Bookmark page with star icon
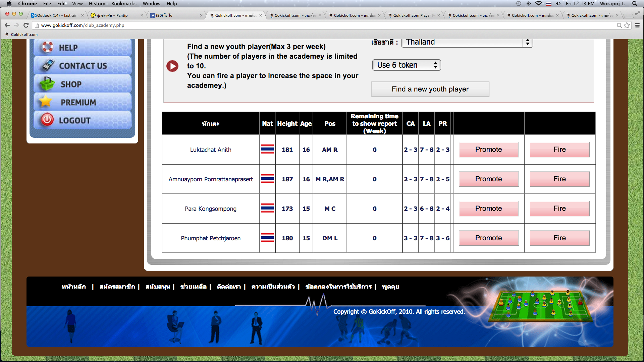The height and width of the screenshot is (362, 644). [x=627, y=25]
